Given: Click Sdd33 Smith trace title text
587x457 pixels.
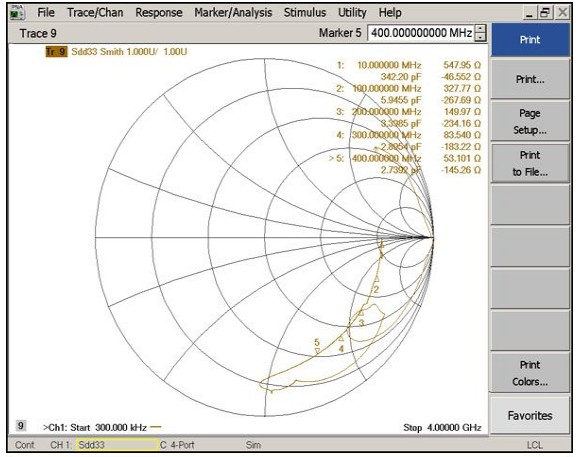Looking at the screenshot, I should click(x=129, y=52).
